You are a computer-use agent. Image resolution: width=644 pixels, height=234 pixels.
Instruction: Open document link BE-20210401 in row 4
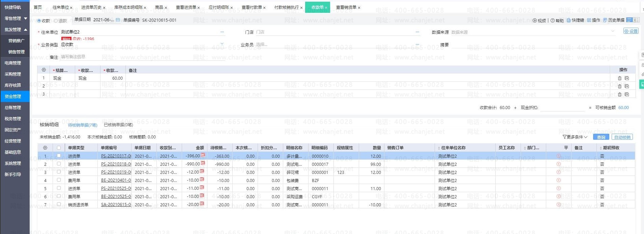116,181
